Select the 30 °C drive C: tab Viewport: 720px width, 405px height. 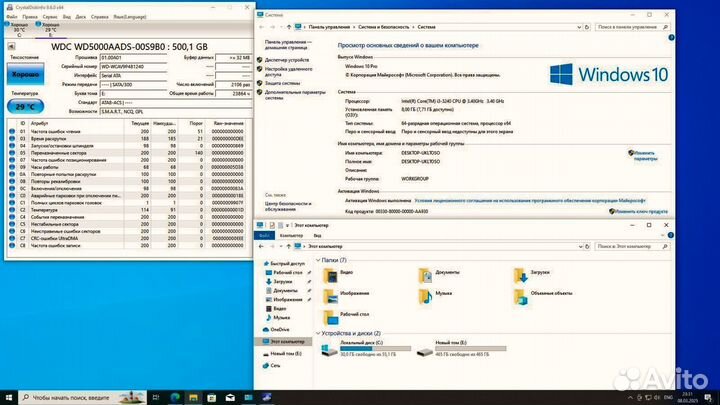tap(18, 30)
